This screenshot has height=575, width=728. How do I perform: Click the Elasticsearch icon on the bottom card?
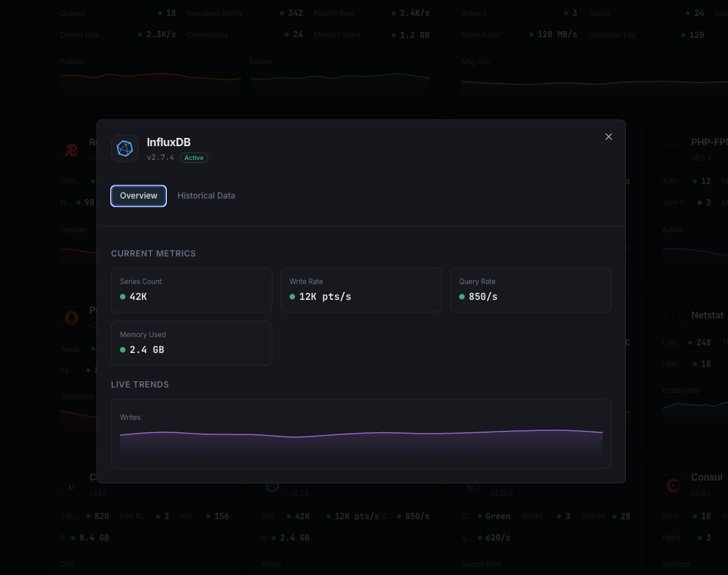[472, 485]
